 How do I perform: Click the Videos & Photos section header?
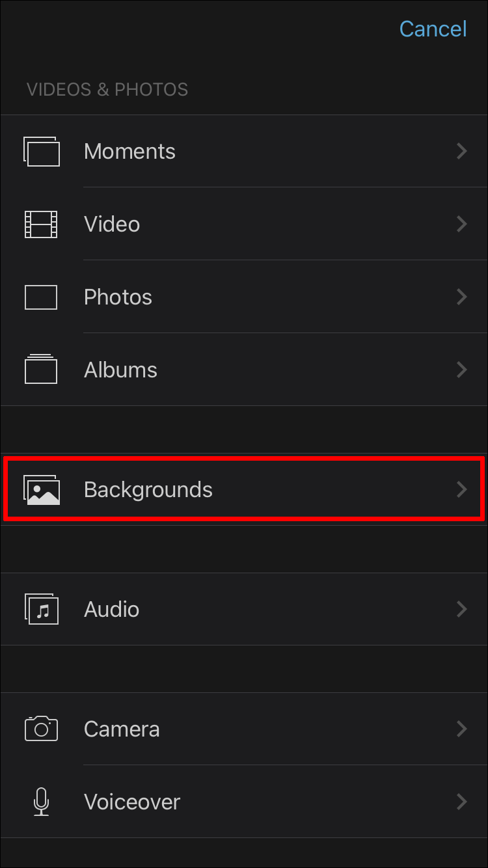(x=107, y=89)
